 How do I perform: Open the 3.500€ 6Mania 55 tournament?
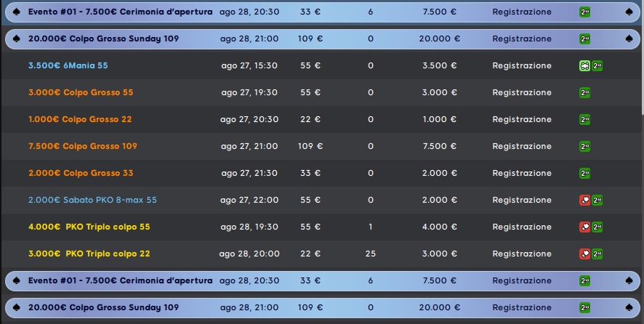tap(68, 65)
